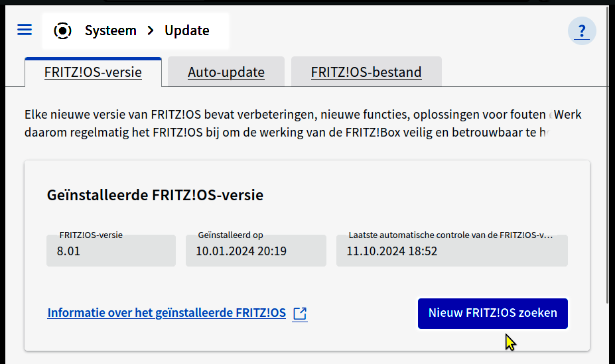The image size is (615, 364).
Task: Switch to the Auto-update tab
Action: click(x=226, y=72)
